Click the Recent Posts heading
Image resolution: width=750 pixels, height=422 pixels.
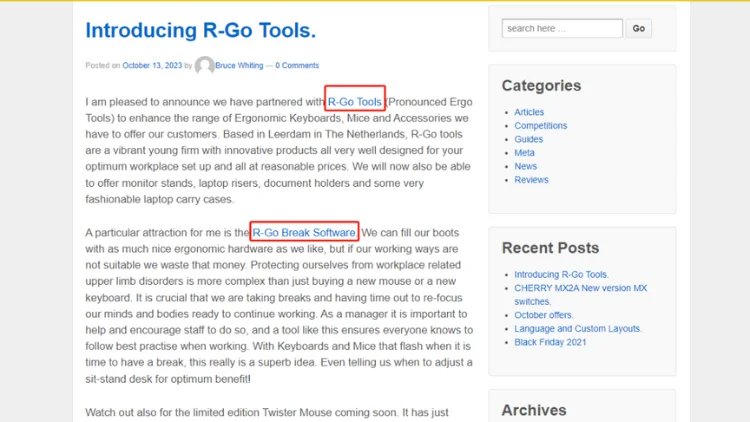[551, 248]
